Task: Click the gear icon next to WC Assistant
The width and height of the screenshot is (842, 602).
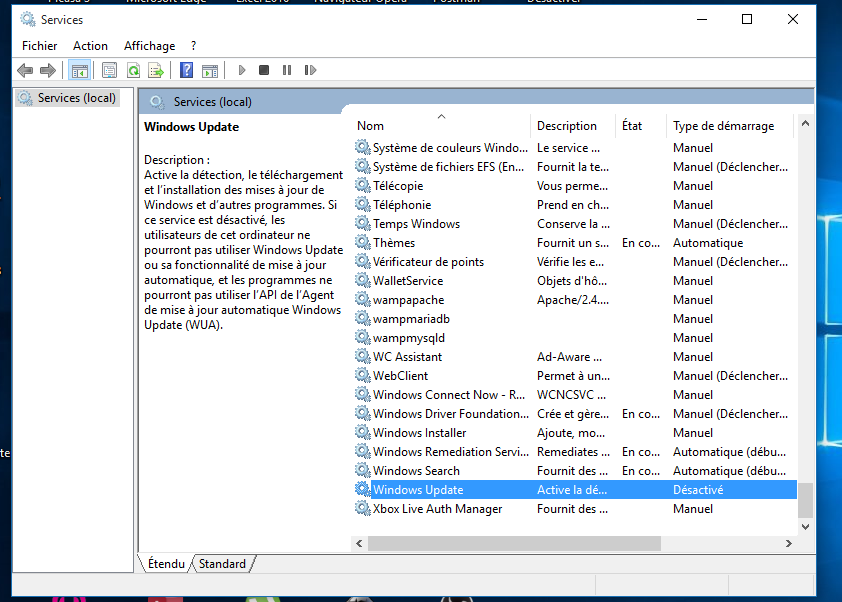Action: (x=363, y=356)
